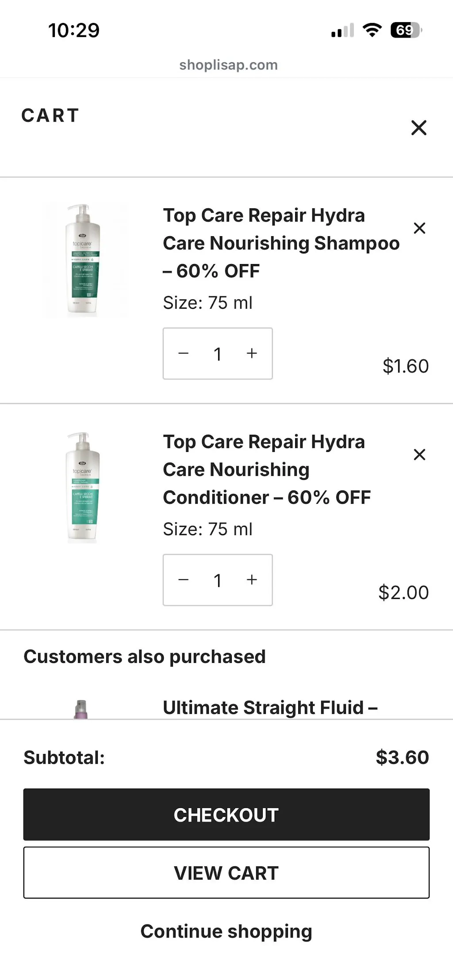The image size is (453, 980).
Task: Open the conditioner product thumbnail
Action: [x=83, y=487]
